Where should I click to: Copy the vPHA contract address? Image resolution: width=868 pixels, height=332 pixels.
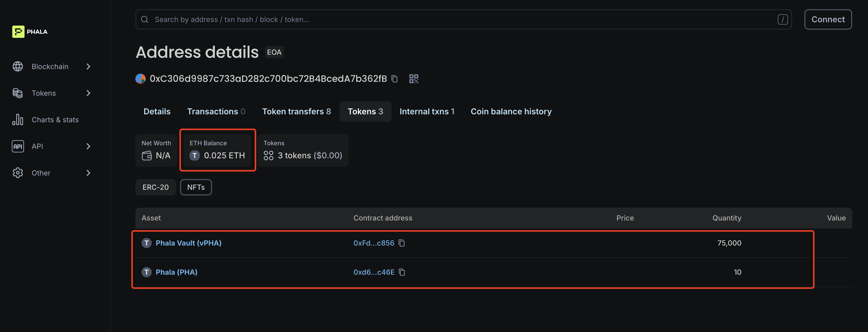[x=402, y=243]
